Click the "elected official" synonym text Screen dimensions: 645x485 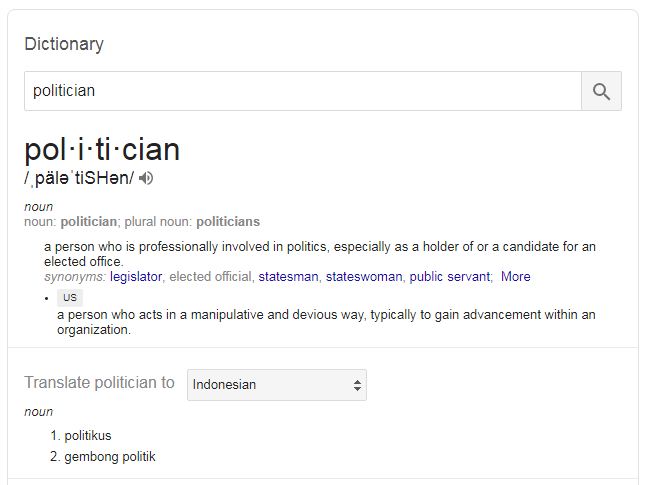coord(212,277)
